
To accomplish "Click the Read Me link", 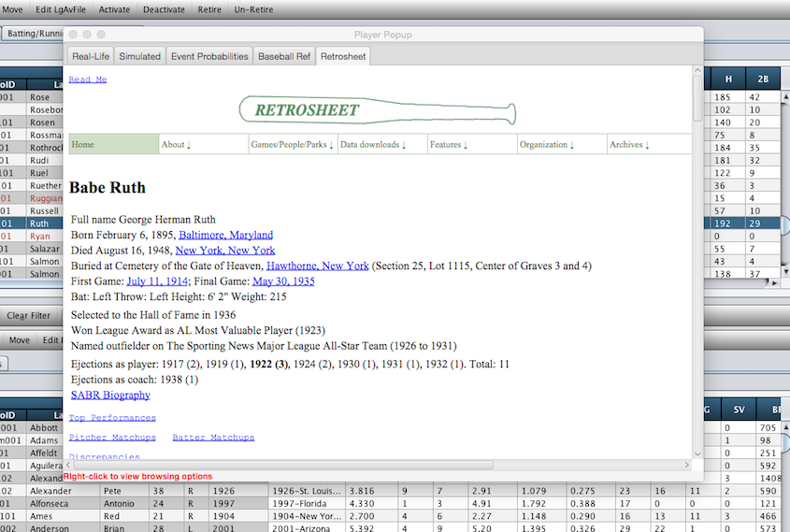I will tap(88, 79).
